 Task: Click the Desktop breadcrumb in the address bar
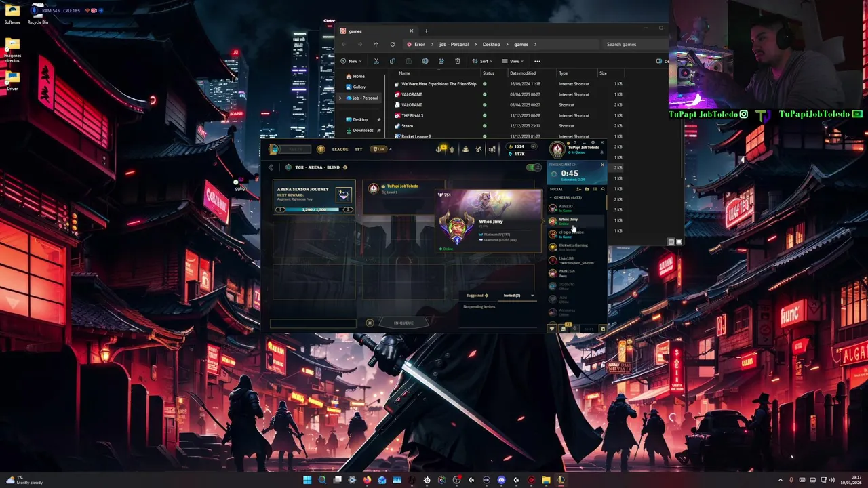(x=491, y=44)
